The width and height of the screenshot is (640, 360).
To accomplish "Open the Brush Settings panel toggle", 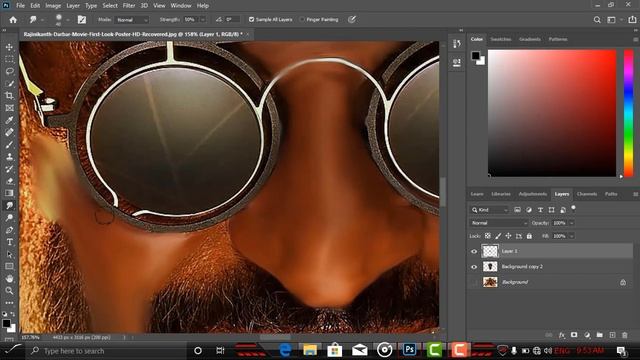I will 82,20.
